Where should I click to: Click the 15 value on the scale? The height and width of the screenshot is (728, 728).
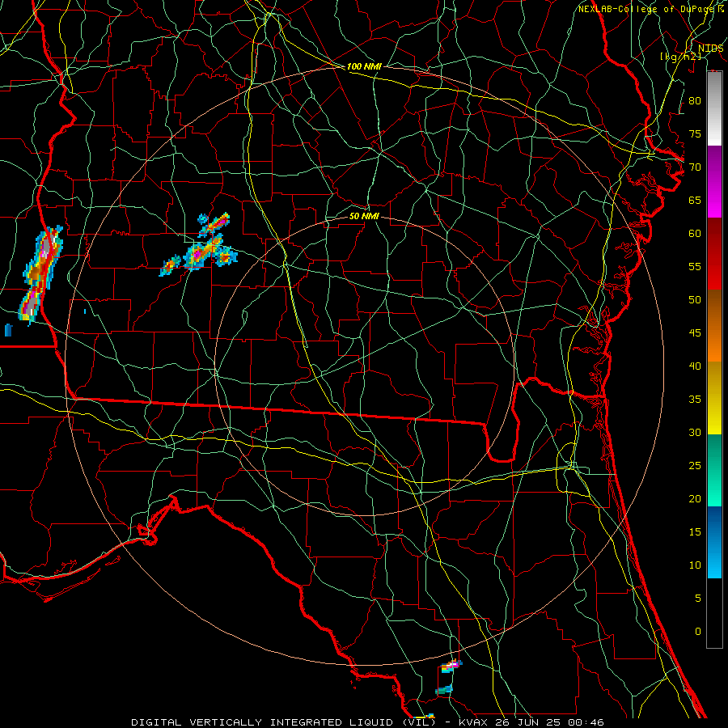pos(695,532)
